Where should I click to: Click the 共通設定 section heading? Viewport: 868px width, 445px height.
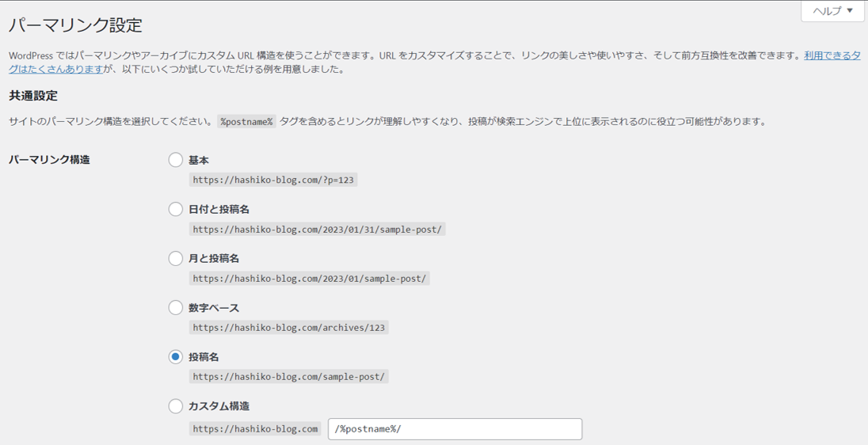pyautogui.click(x=33, y=96)
